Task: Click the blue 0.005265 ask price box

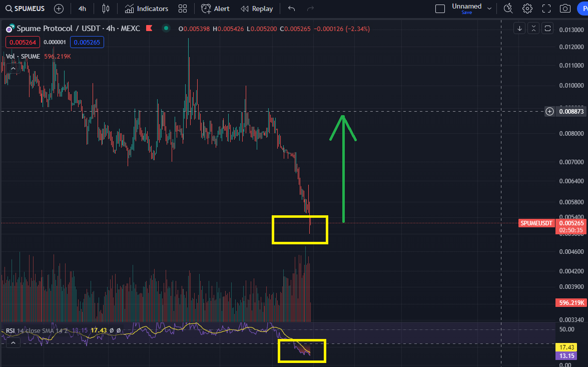Action: tap(86, 42)
